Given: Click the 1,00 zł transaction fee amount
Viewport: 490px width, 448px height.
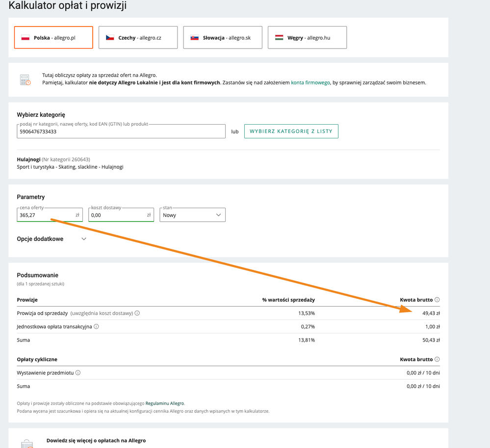Looking at the screenshot, I should point(433,327).
